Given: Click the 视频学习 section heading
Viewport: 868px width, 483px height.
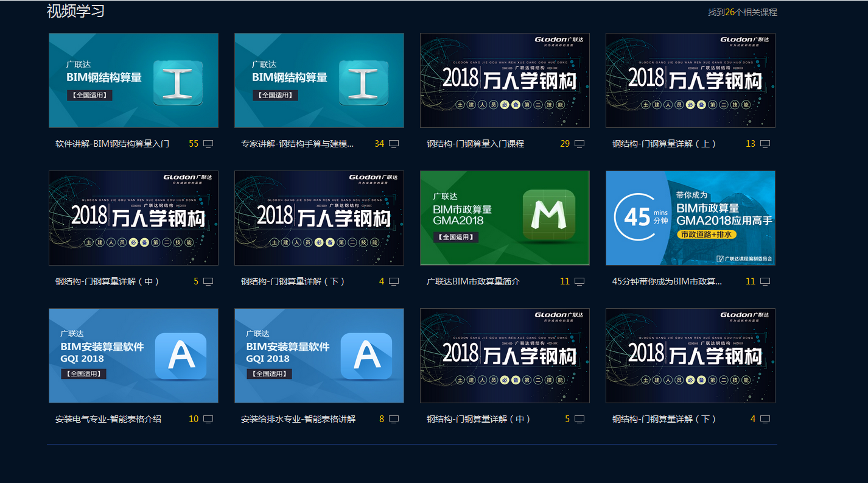Looking at the screenshot, I should [x=75, y=11].
